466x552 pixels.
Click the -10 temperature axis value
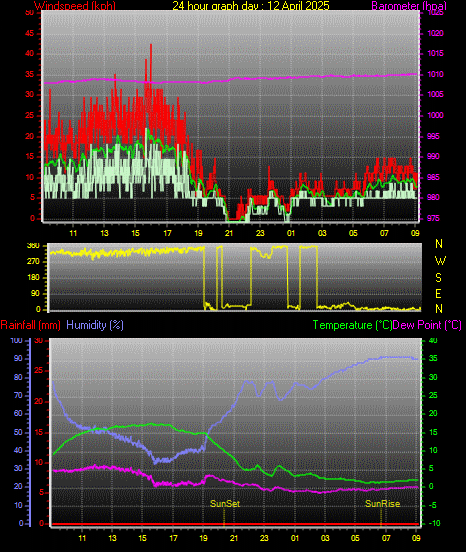[434, 523]
